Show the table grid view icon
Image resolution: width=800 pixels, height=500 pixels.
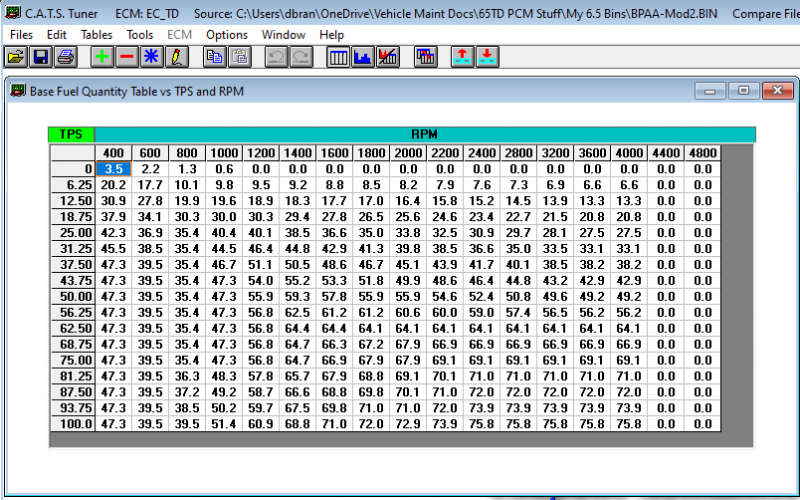tap(339, 57)
